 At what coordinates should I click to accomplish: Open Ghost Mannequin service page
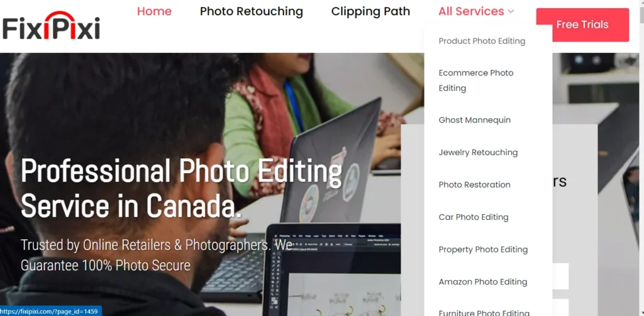(474, 120)
